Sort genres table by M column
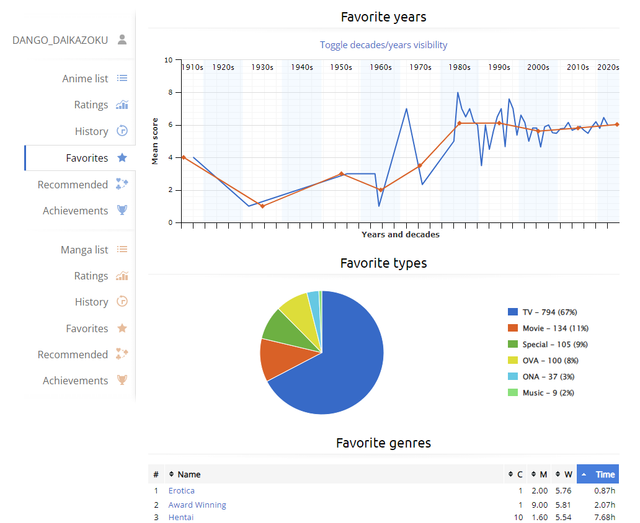Viewport: 640px width, 523px height. pos(541,474)
